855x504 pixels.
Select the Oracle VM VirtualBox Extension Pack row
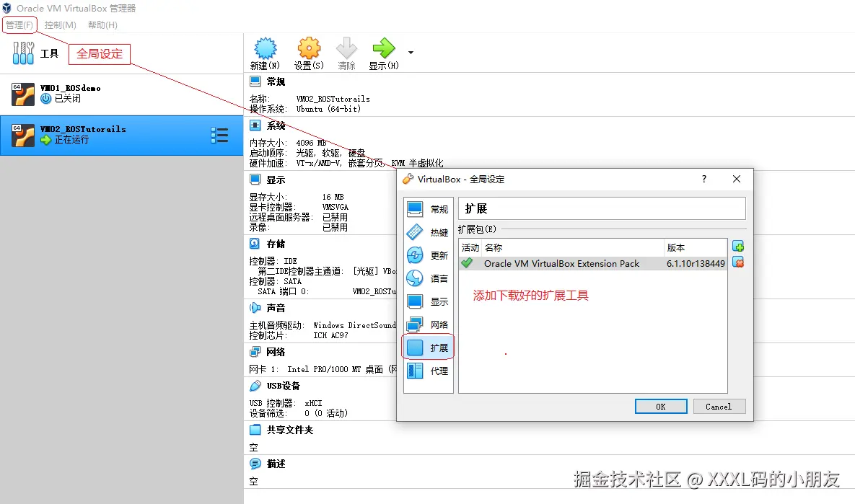click(x=592, y=264)
